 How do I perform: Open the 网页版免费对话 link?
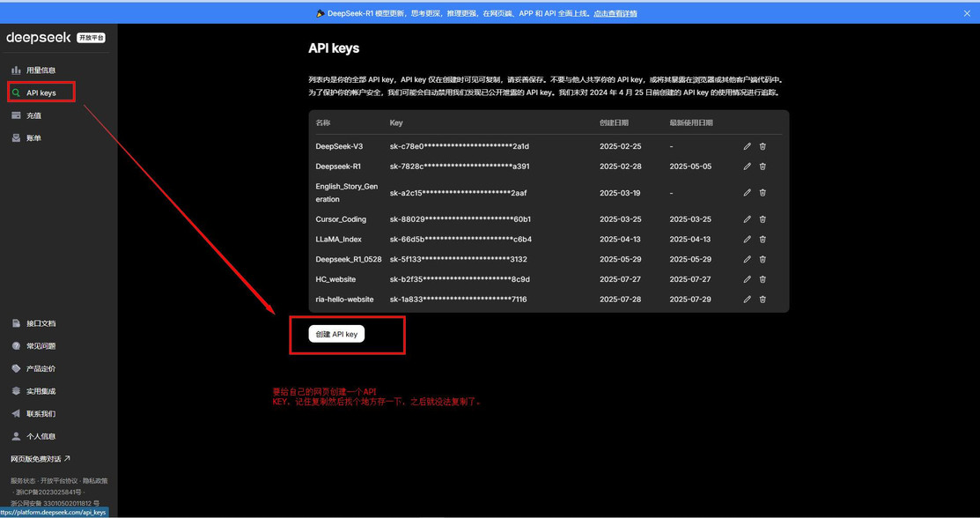click(x=41, y=459)
